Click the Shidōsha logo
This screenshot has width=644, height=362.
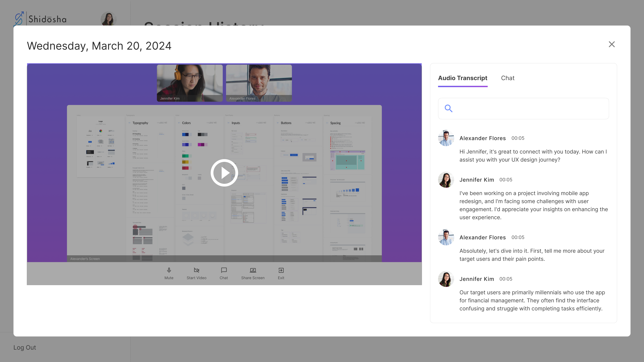point(40,19)
